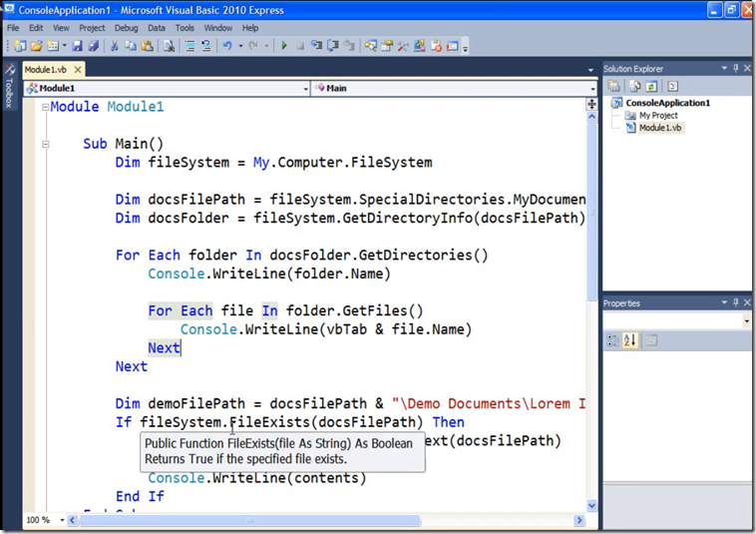Screen dimensions: 756x534
Task: Select the Module1.vb editor tab
Action: 46,70
